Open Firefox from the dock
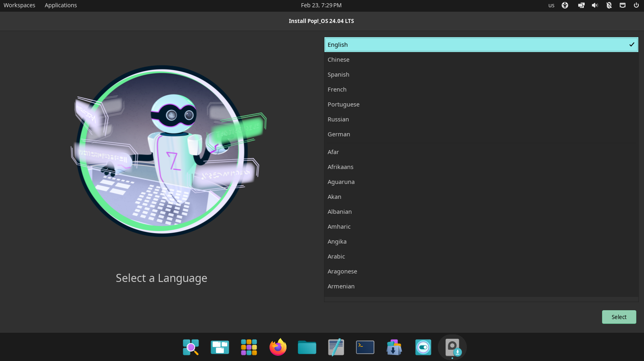The height and width of the screenshot is (361, 644). pyautogui.click(x=278, y=347)
